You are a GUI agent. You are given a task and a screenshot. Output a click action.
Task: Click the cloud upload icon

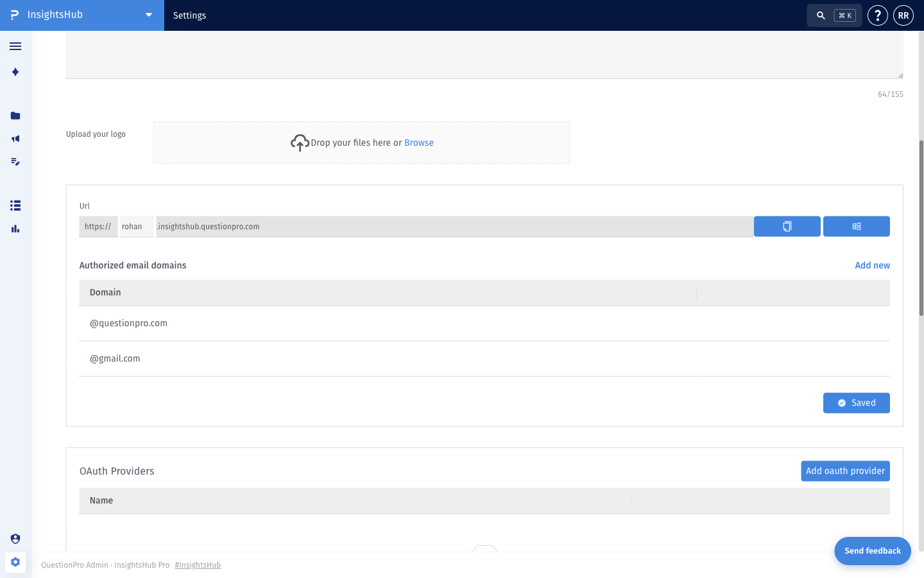300,143
